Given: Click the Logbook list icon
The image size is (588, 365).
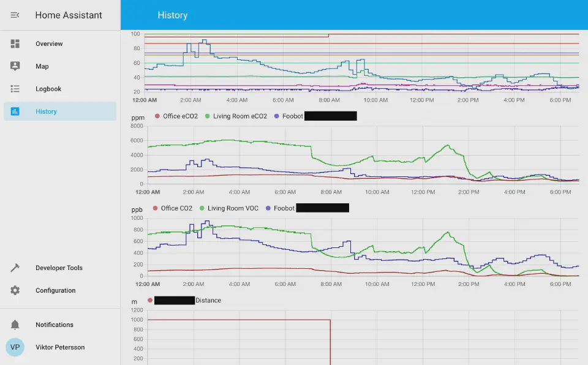Looking at the screenshot, I should pos(15,89).
